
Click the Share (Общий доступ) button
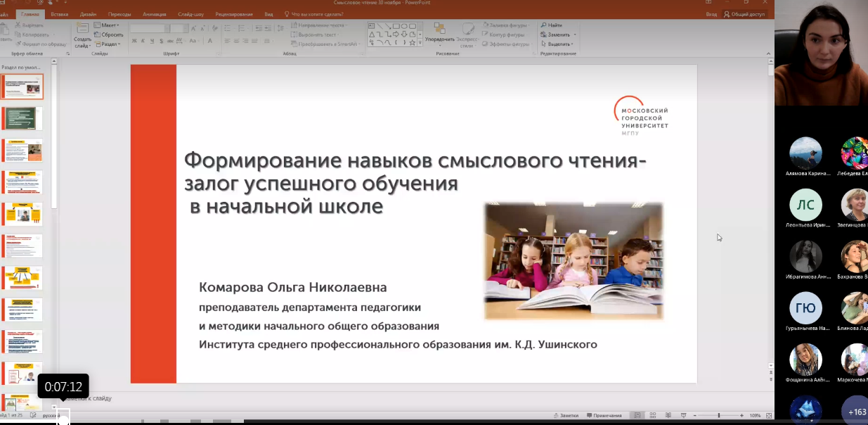[744, 13]
